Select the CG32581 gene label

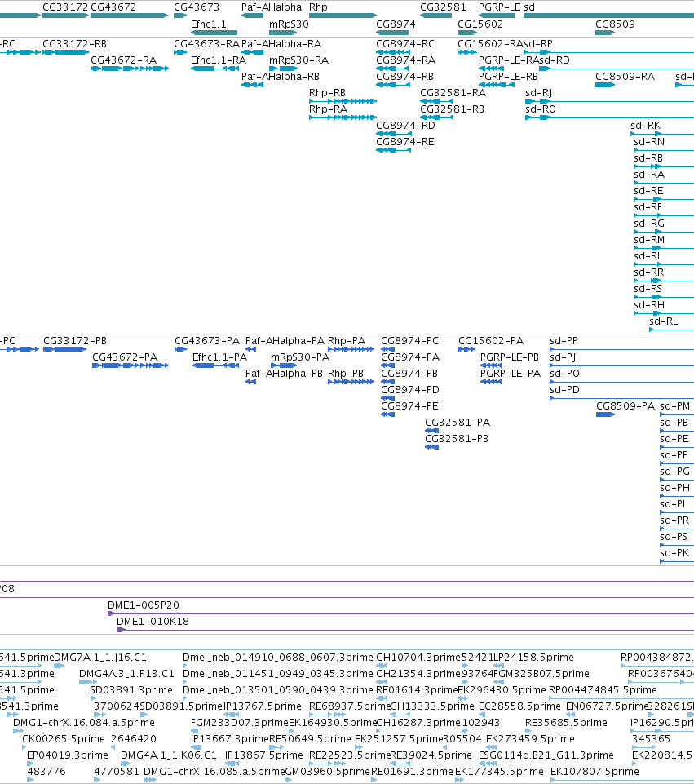click(443, 7)
